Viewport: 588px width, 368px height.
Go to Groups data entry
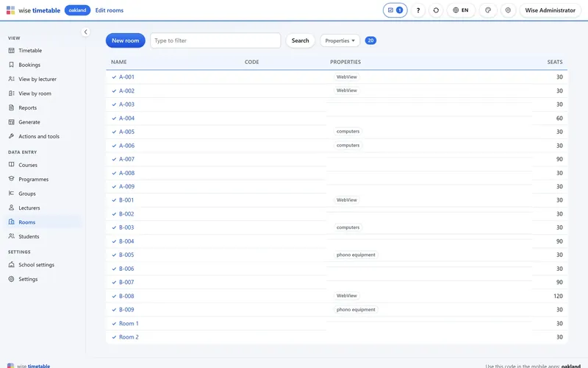tap(27, 194)
